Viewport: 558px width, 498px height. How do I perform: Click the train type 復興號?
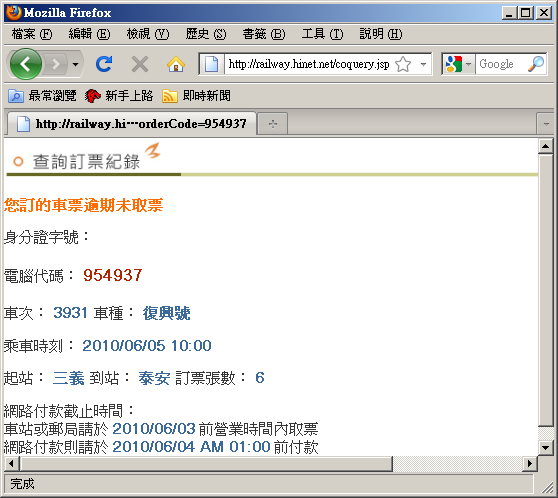point(167,313)
